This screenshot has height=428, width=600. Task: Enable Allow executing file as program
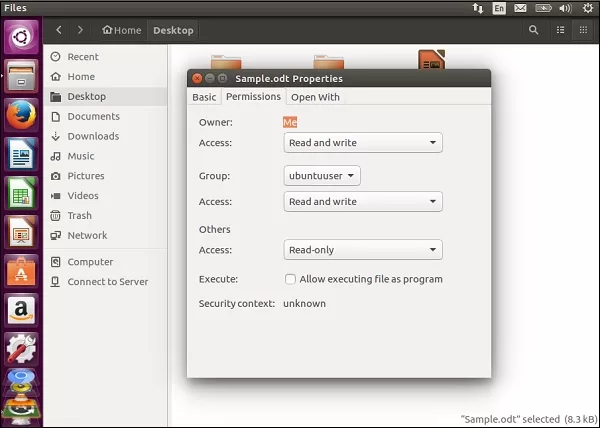(x=290, y=279)
